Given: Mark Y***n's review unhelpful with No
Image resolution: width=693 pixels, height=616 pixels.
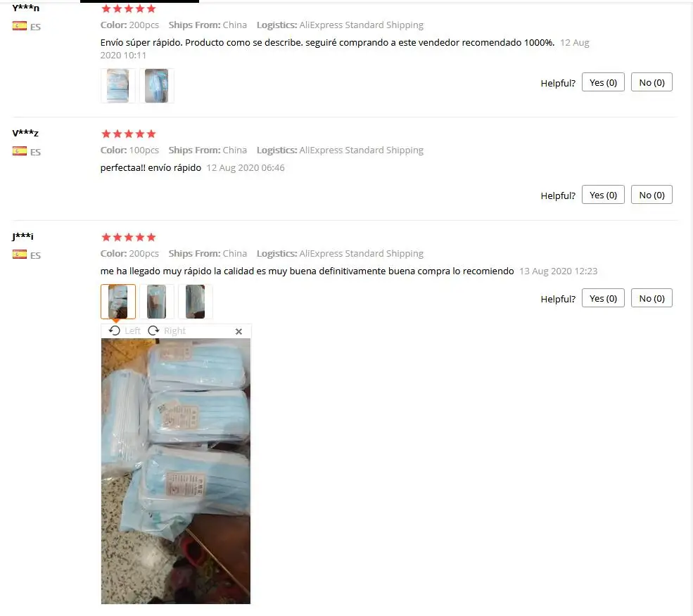Looking at the screenshot, I should pyautogui.click(x=651, y=82).
